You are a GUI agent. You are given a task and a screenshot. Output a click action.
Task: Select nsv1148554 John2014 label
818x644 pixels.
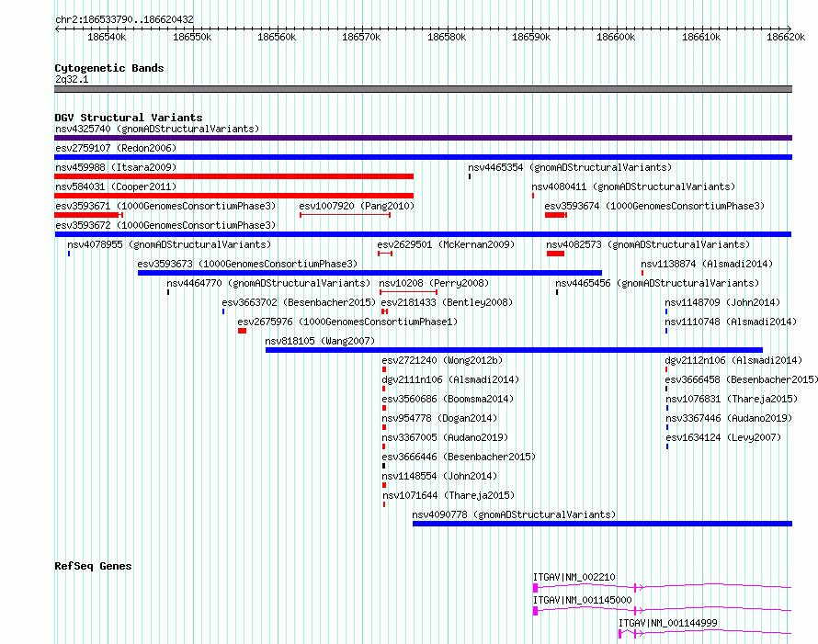tap(439, 476)
